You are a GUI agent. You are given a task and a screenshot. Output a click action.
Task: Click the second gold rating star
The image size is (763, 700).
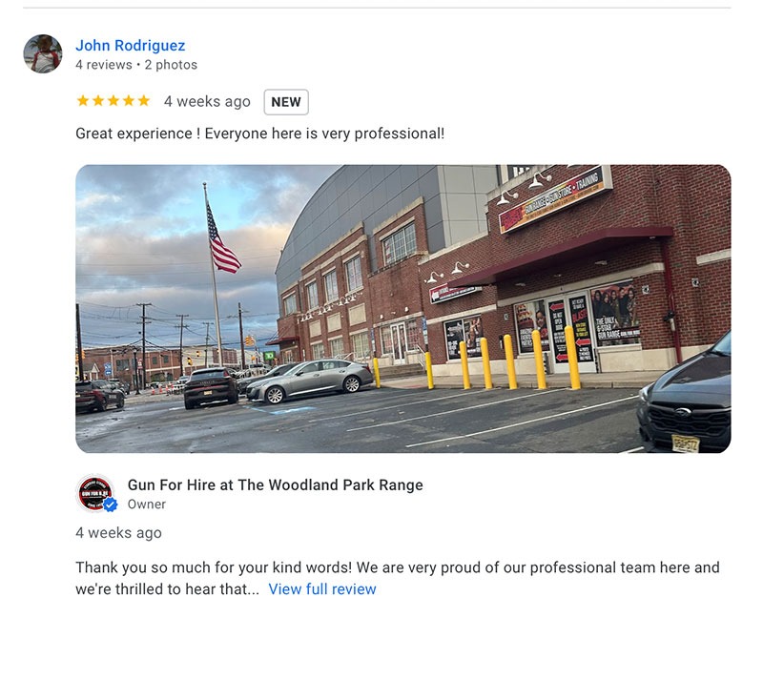tap(98, 101)
